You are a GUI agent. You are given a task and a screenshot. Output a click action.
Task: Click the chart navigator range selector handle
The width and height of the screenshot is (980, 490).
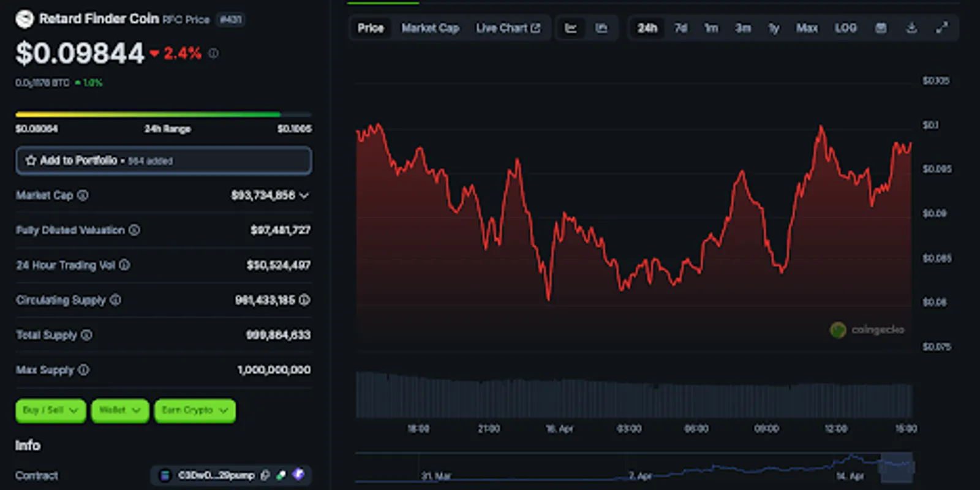pos(897,467)
